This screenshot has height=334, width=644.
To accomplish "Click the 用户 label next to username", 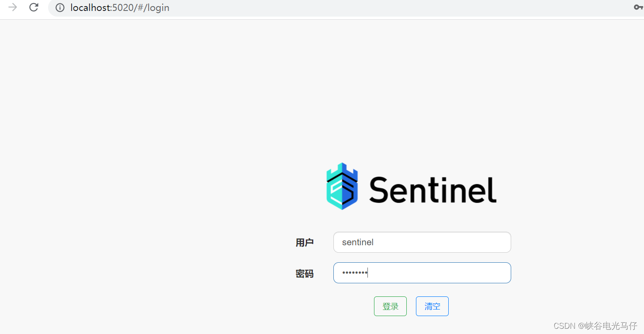I will tap(305, 242).
